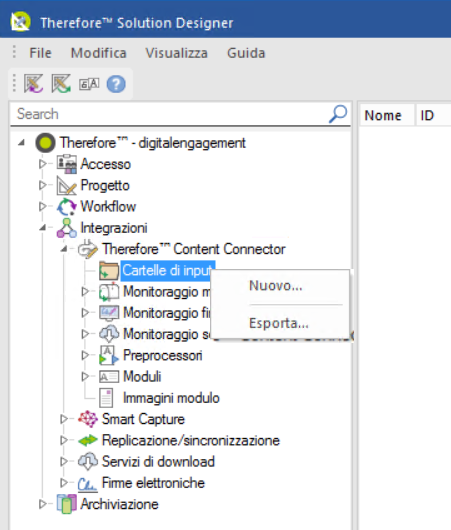The width and height of the screenshot is (451, 530).
Task: Click the Archiviazione binders icon
Action: point(67,504)
